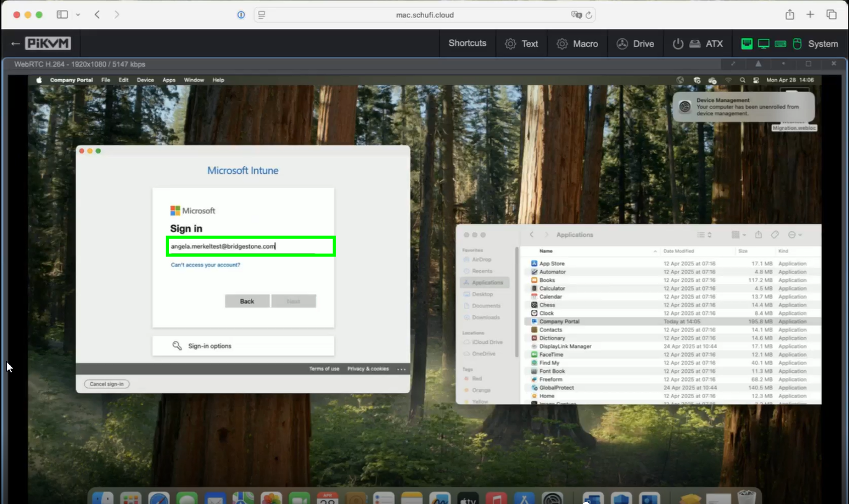The width and height of the screenshot is (849, 504).
Task: Click the sign-in email input field
Action: 250,246
